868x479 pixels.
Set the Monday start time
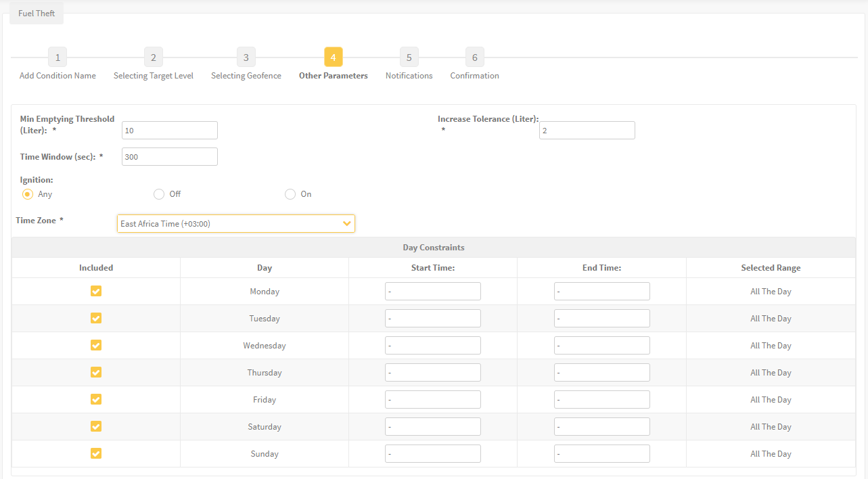(433, 292)
